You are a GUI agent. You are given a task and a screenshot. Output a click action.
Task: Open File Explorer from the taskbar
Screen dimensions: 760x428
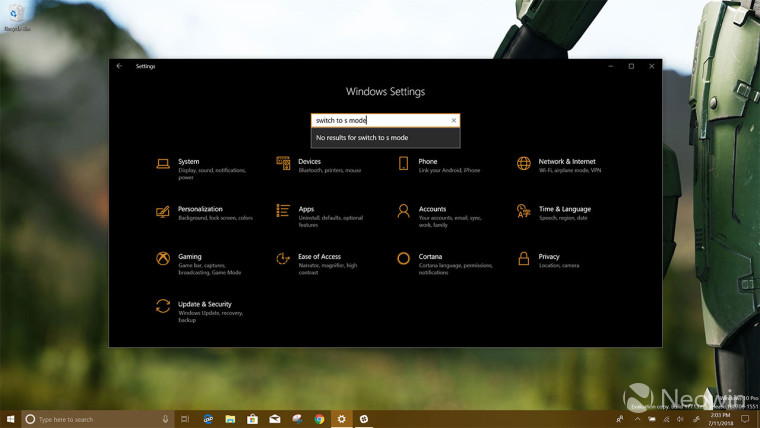pyautogui.click(x=230, y=419)
